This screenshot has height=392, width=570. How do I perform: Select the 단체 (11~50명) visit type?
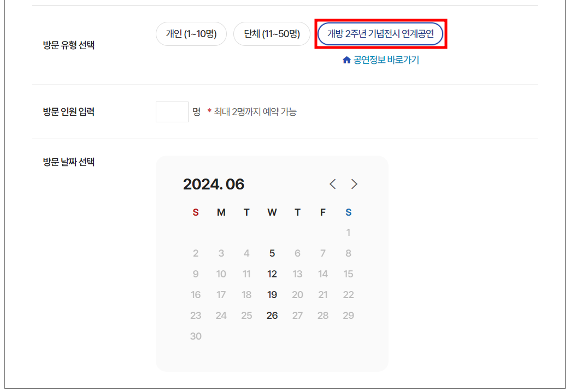pos(272,33)
